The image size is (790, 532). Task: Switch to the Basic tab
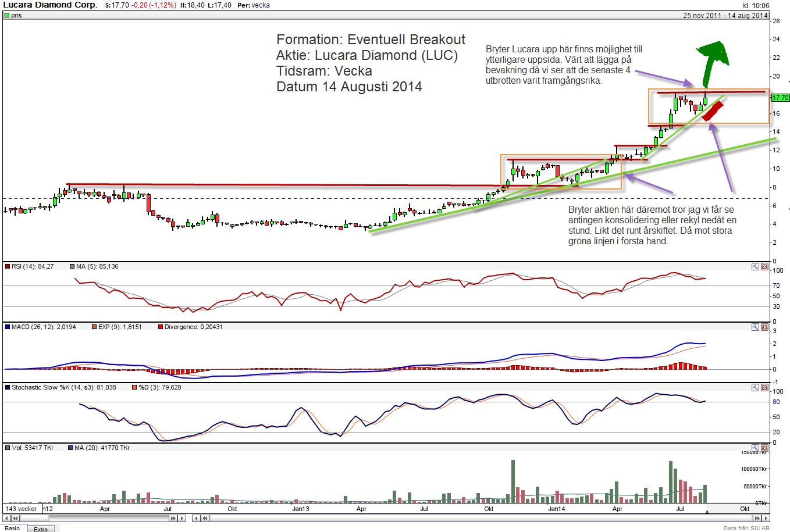pos(13,528)
